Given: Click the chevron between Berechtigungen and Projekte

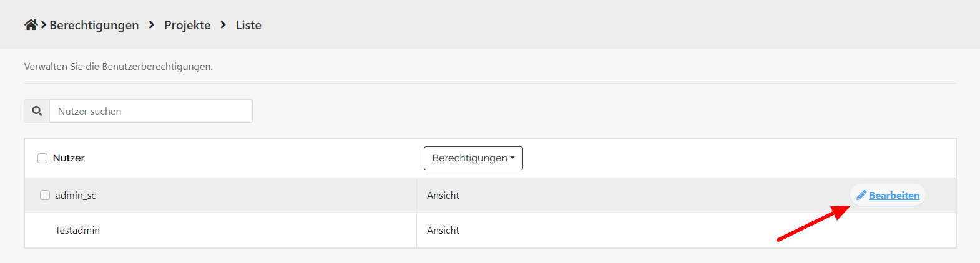Looking at the screenshot, I should point(152,25).
